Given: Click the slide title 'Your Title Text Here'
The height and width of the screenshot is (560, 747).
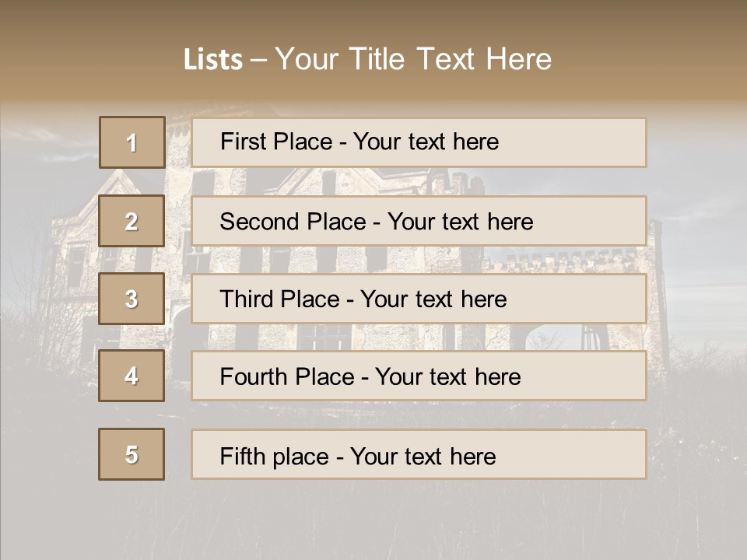Looking at the screenshot, I should coord(413,59).
